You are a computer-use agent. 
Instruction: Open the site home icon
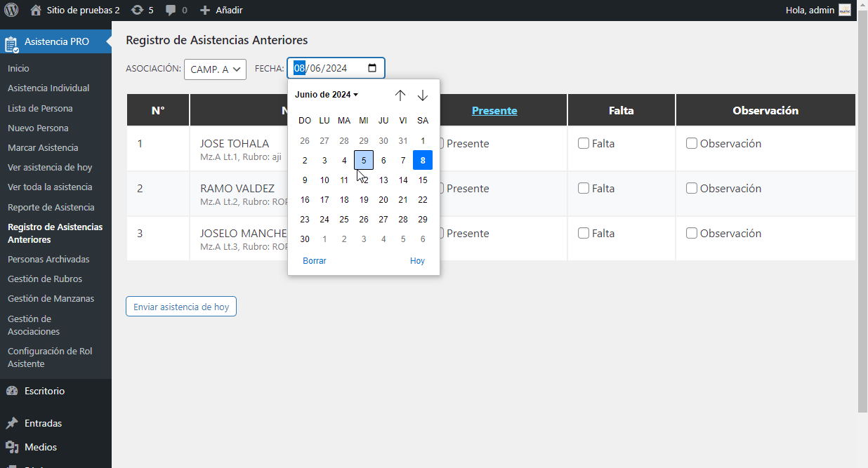click(x=36, y=10)
